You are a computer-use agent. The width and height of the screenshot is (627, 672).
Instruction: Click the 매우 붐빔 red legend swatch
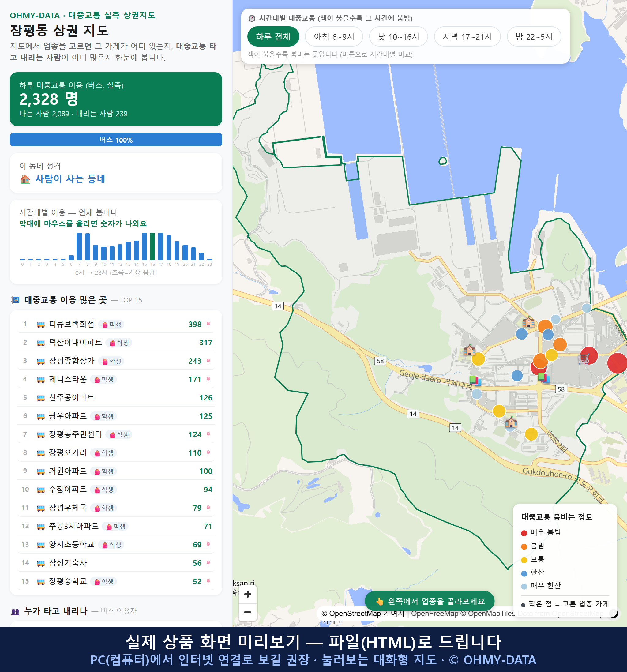click(524, 533)
